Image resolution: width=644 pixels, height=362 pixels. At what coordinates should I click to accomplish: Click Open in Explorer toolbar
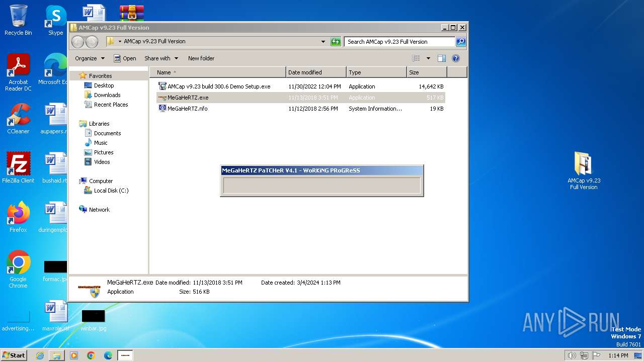[125, 58]
